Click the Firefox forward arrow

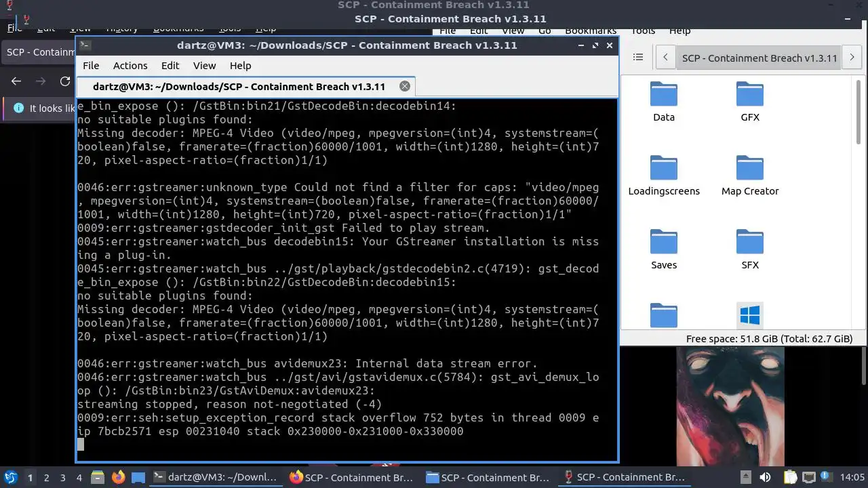(41, 81)
